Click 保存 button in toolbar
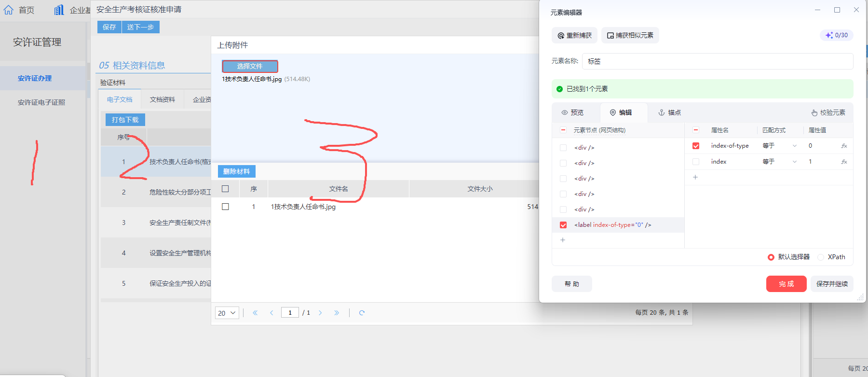 tap(109, 27)
